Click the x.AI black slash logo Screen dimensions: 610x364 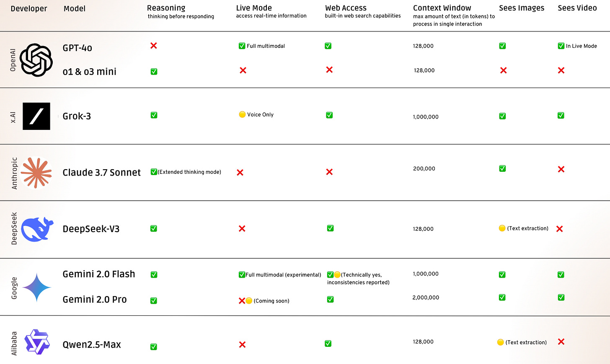(x=36, y=116)
